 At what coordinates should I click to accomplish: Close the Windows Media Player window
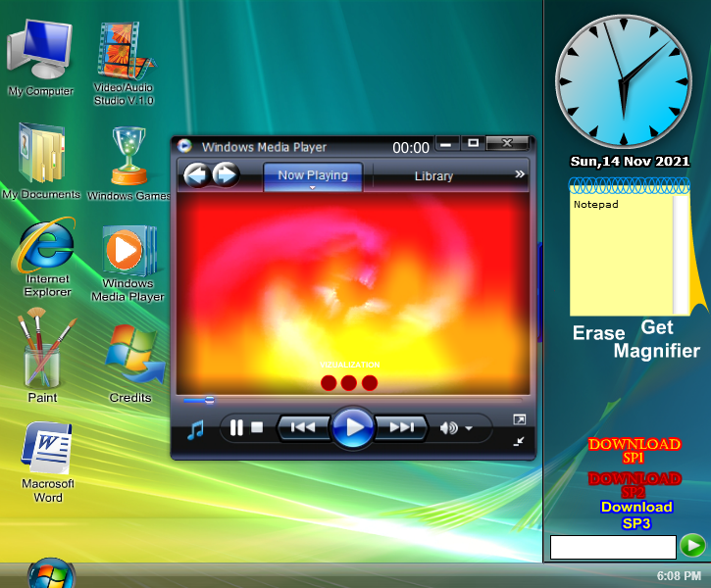[507, 143]
